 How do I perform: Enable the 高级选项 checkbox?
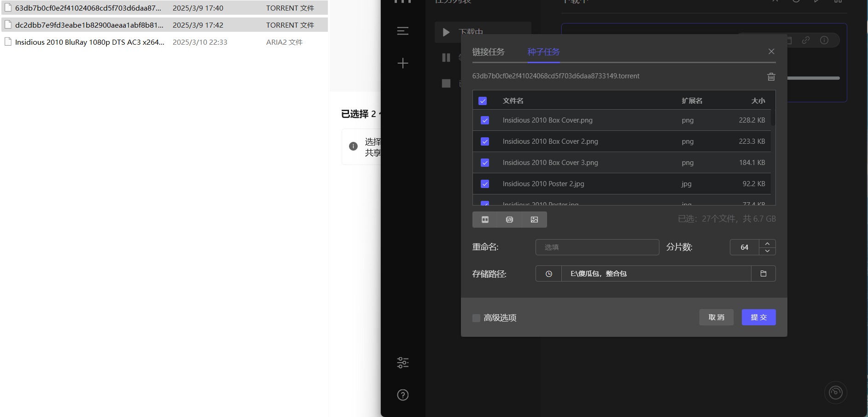[476, 318]
